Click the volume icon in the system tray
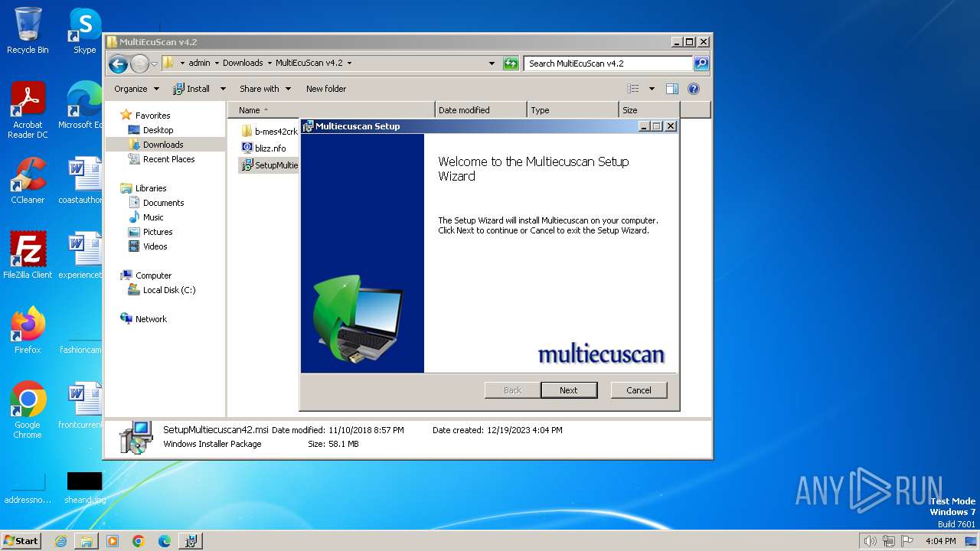The image size is (980, 551). [871, 541]
